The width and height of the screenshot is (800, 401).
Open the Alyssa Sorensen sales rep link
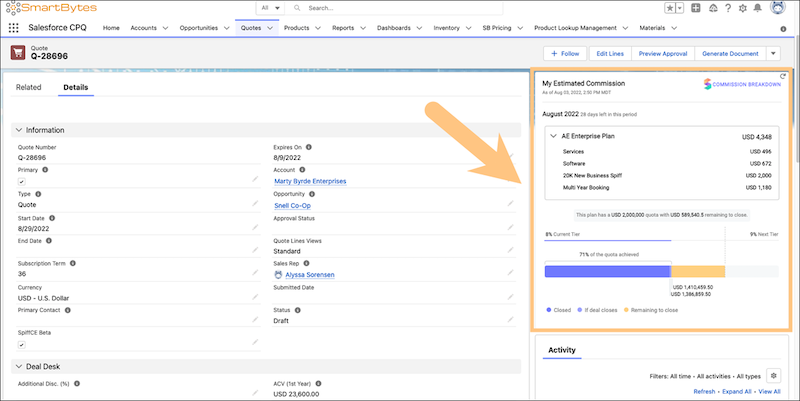click(310, 274)
